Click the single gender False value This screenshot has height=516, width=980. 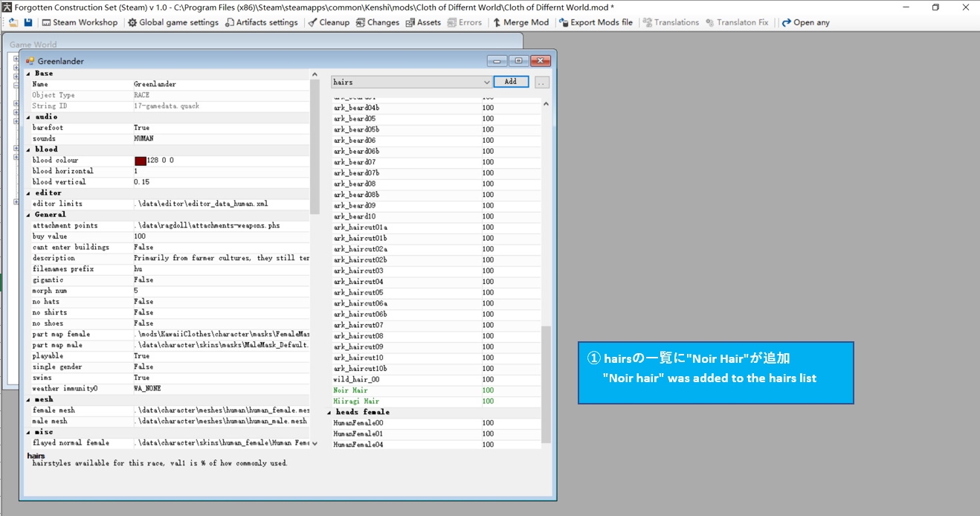[x=144, y=367]
